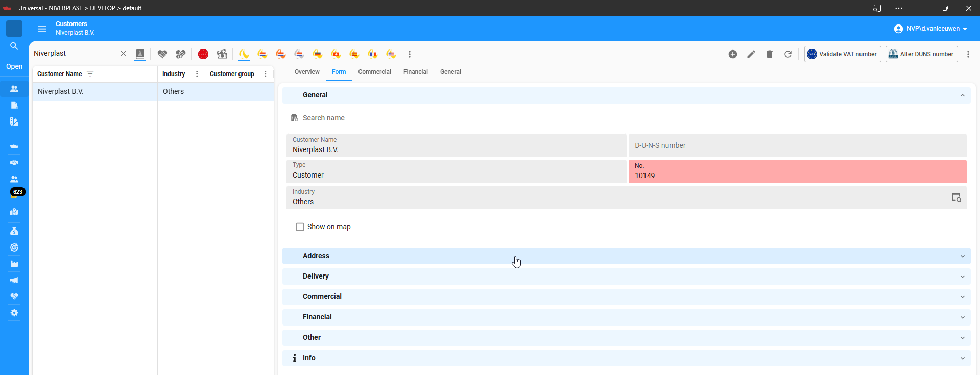Screen dimensions: 980x375
Task: Open the money bag icon in sidebar
Action: [x=14, y=231]
